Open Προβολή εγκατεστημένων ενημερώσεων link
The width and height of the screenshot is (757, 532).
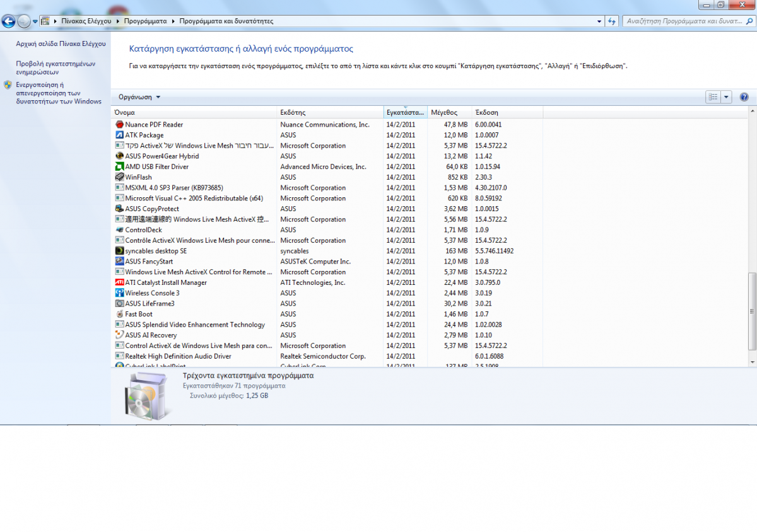tap(56, 68)
